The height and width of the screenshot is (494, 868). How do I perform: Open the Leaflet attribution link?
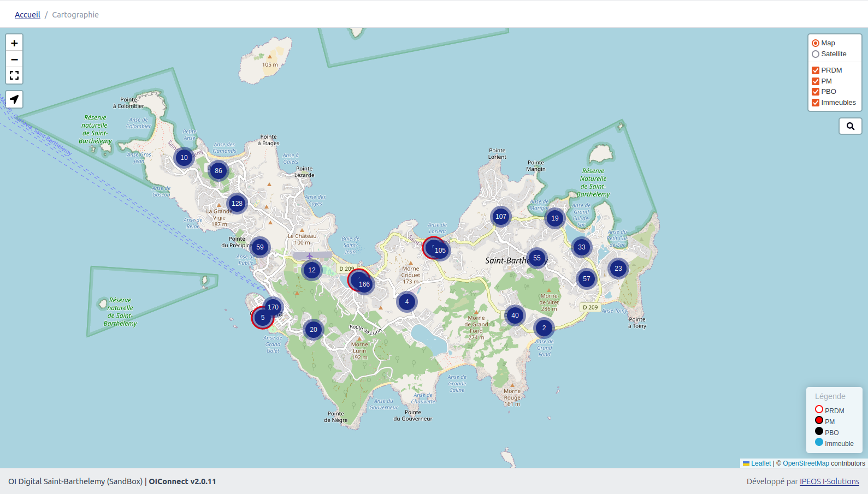click(x=760, y=463)
